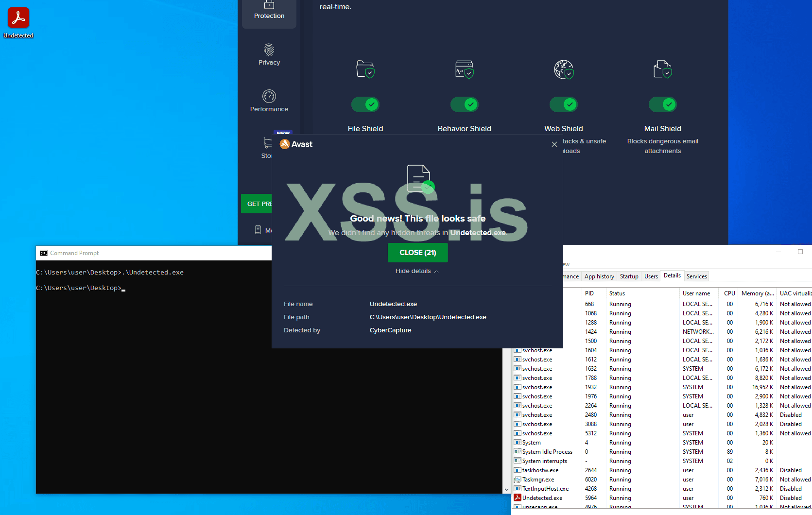Click the Mail Shield document icon

click(663, 69)
